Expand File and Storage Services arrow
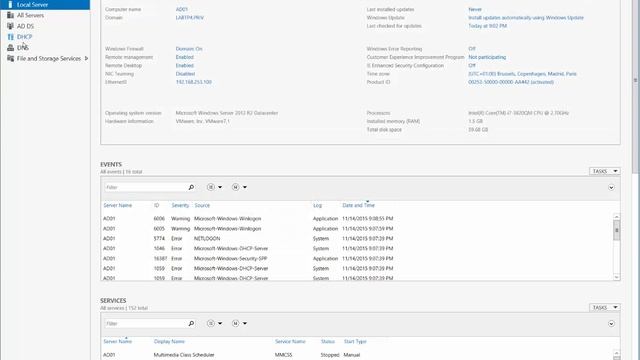 coord(86,58)
